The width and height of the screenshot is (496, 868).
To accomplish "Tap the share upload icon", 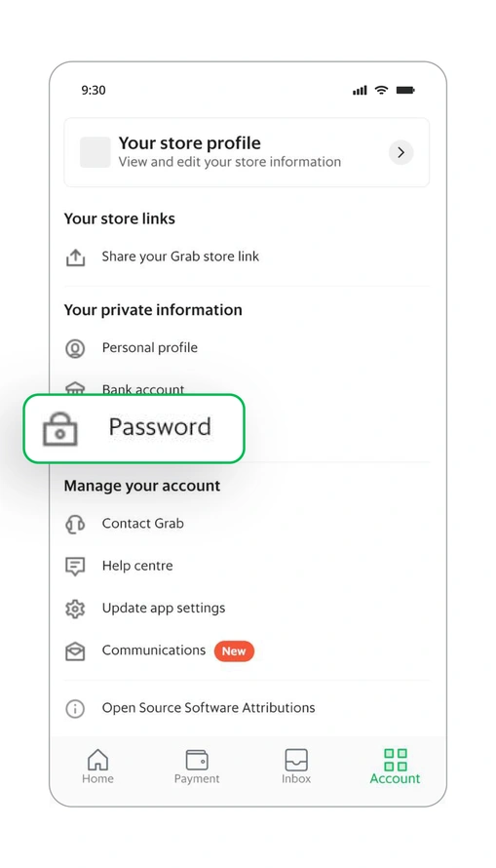I will coord(75,257).
